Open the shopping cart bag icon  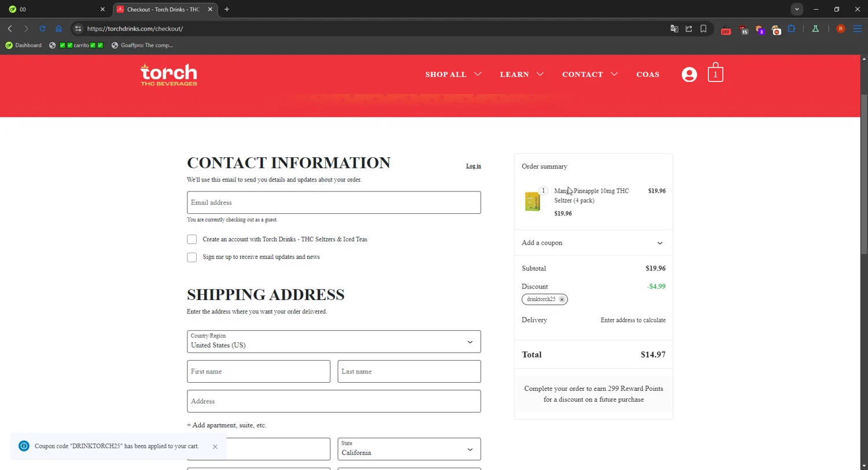pos(715,73)
